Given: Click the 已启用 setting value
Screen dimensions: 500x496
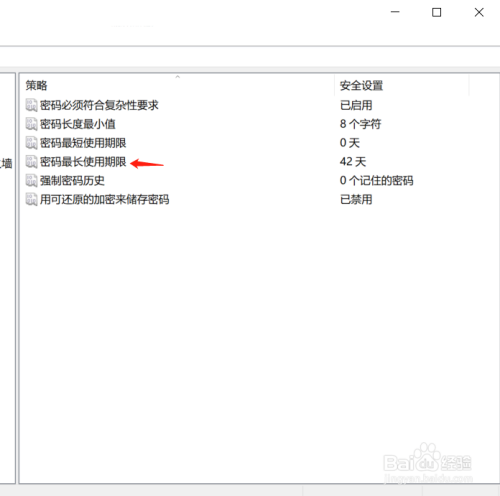Looking at the screenshot, I should [x=356, y=105].
